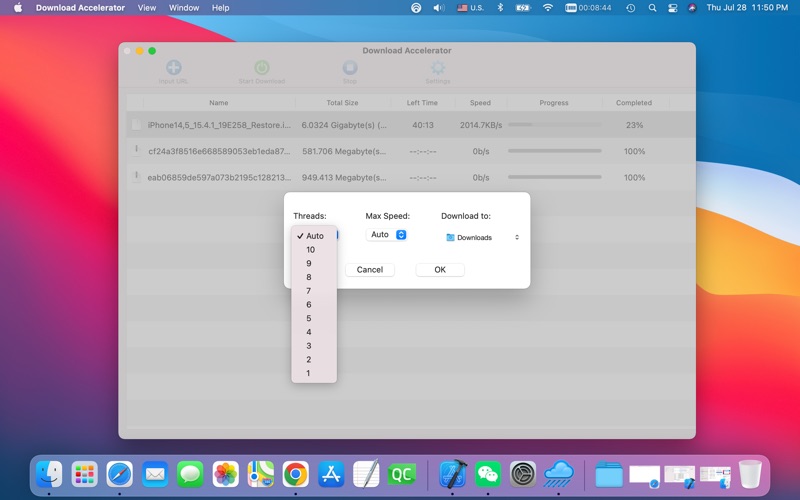Open the Settings gear in toolbar
The height and width of the screenshot is (500, 800).
[438, 67]
